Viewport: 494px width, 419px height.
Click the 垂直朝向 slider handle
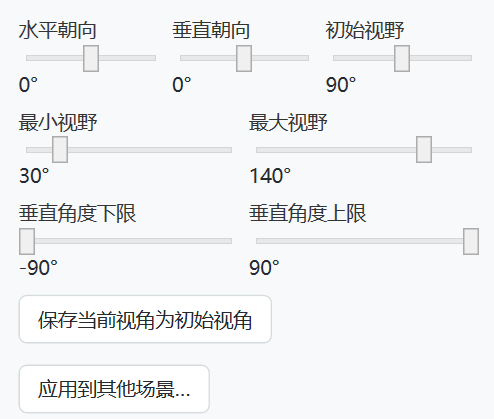(244, 58)
